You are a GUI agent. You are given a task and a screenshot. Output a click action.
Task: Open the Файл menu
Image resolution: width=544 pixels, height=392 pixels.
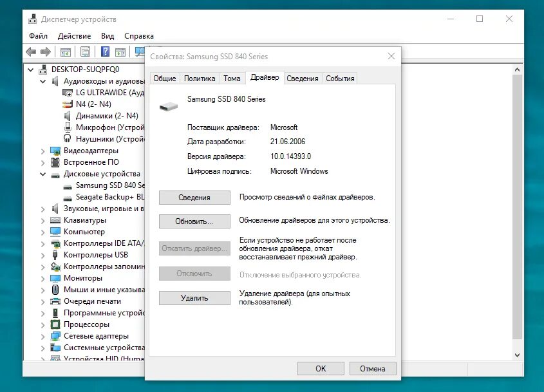coord(38,36)
